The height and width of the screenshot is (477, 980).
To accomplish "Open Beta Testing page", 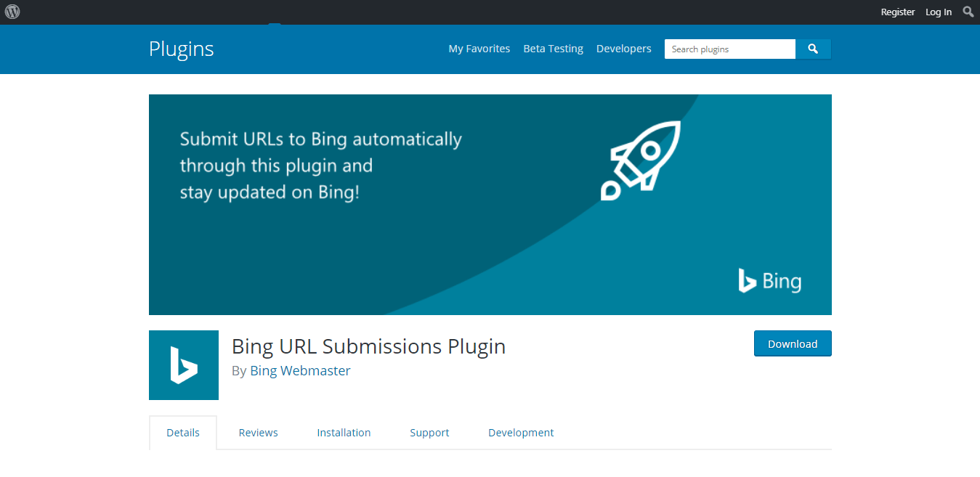I will 554,49.
